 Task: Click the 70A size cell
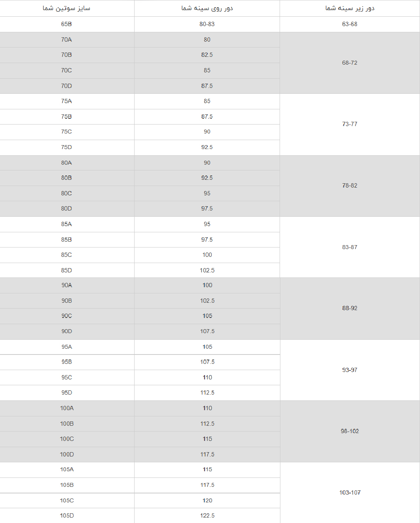click(66, 40)
